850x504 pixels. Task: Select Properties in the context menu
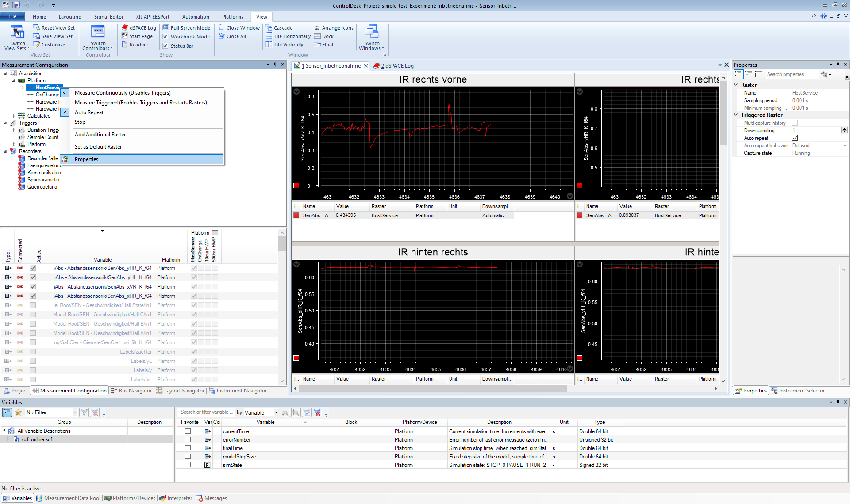(87, 159)
